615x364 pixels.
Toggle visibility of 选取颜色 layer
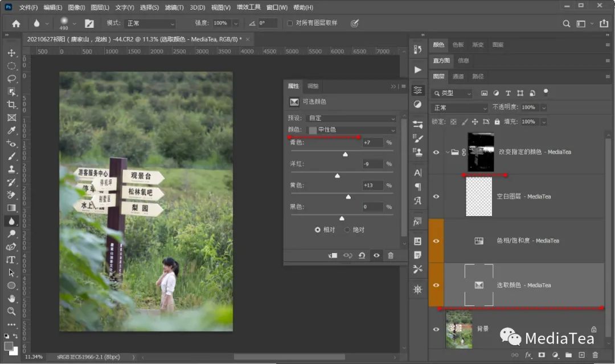pos(436,286)
